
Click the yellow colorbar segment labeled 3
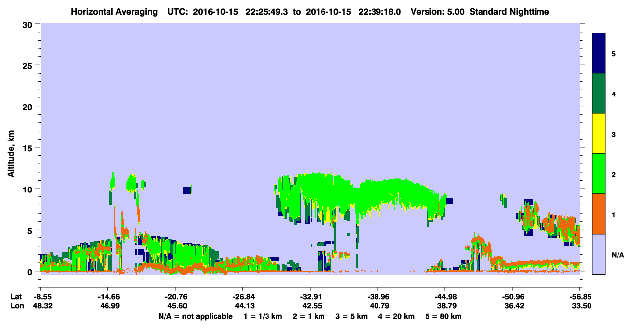[x=599, y=134]
